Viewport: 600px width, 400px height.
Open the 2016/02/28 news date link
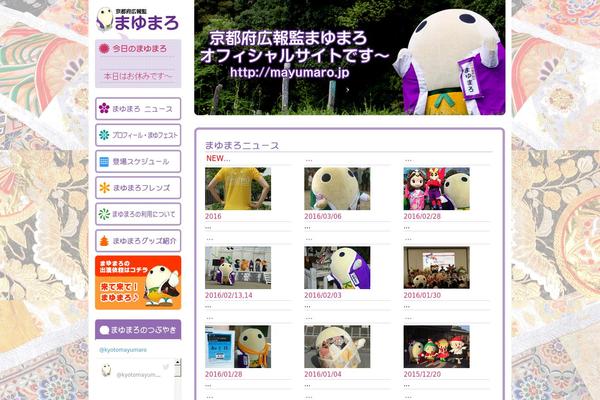coord(422,216)
